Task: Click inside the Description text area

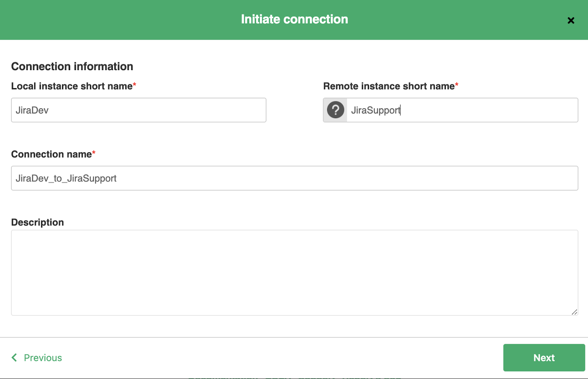Action: [294, 272]
